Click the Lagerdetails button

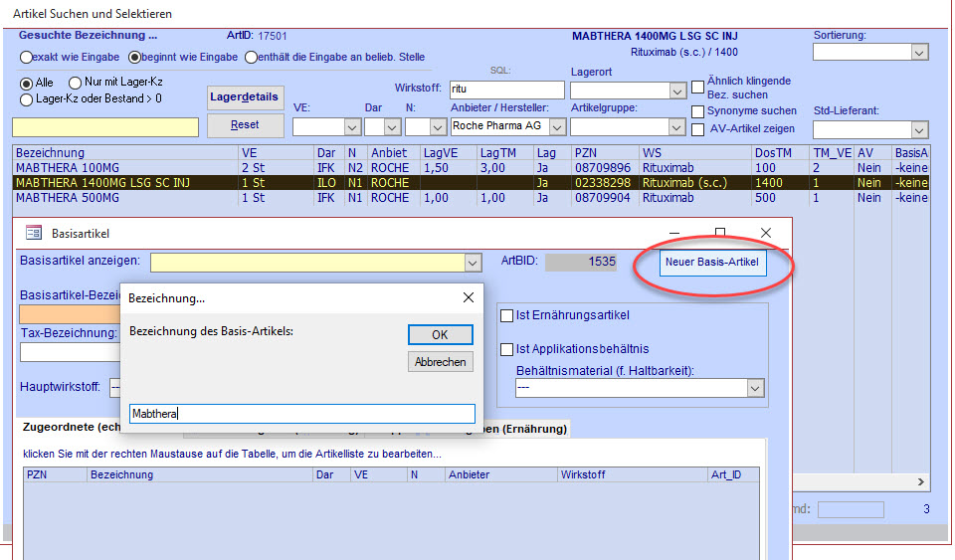245,97
